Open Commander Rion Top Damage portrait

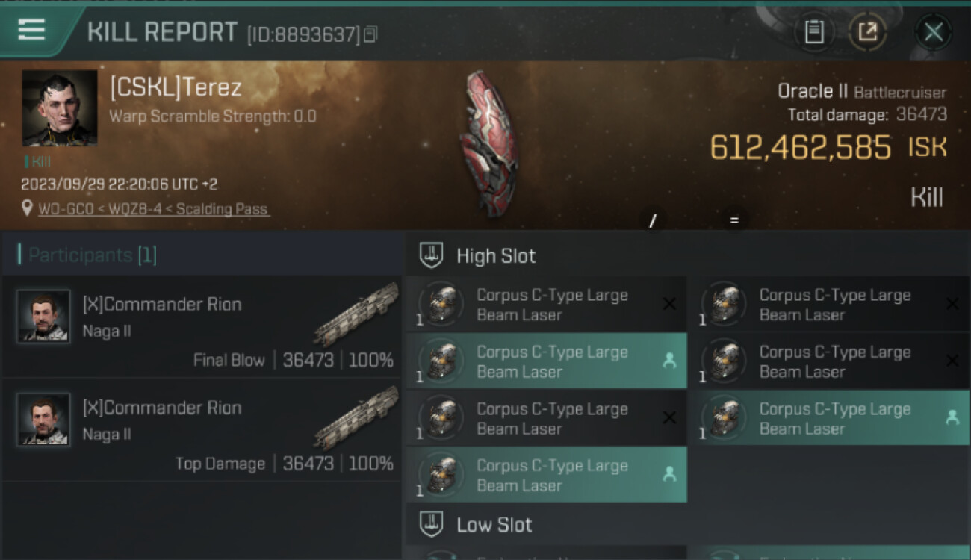(x=43, y=420)
